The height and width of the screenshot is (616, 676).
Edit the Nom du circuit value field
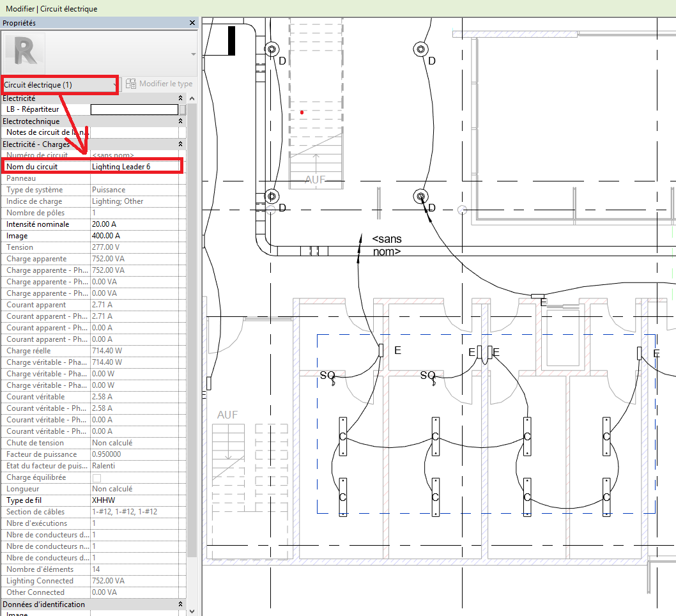(135, 167)
